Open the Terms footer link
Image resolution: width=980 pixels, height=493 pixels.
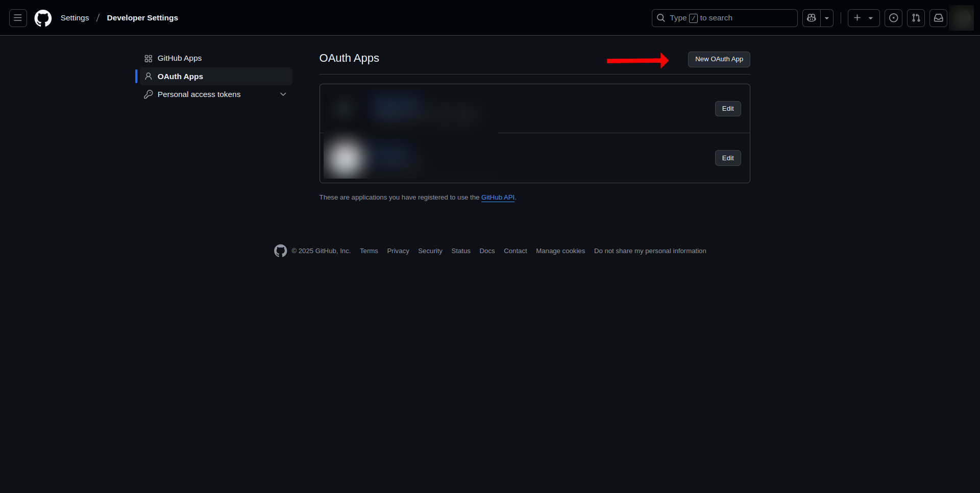(369, 251)
